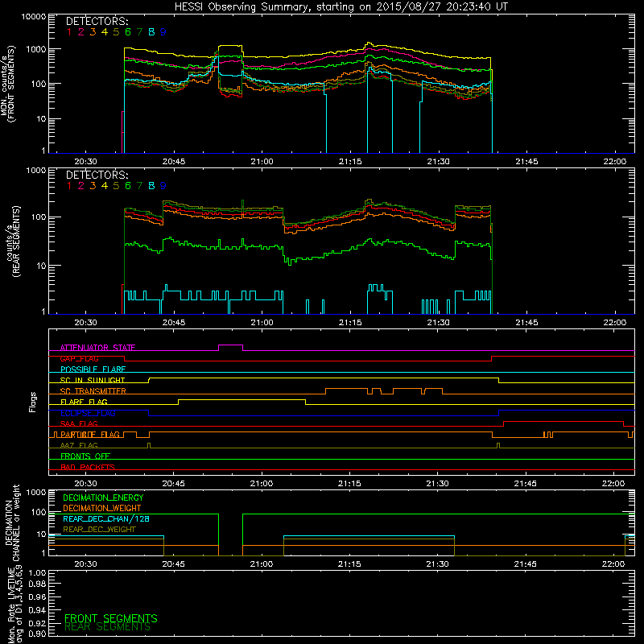Click the vertical Flags axis label
The height and width of the screenshot is (644, 644).
33,402
